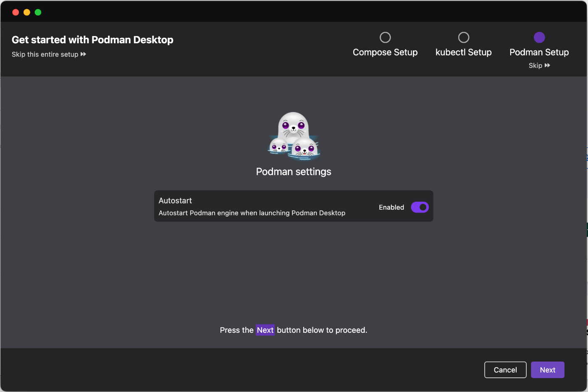The image size is (588, 392).
Task: Click the Podman Setup step label
Action: point(539,52)
